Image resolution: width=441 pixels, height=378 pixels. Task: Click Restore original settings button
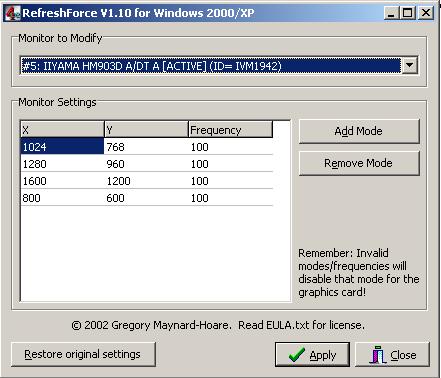(83, 354)
